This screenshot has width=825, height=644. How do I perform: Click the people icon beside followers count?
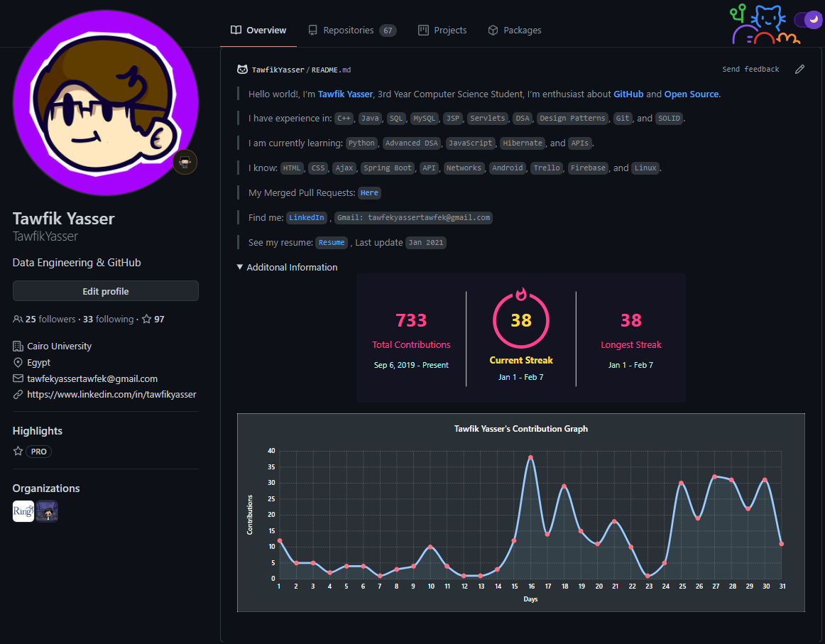17,319
